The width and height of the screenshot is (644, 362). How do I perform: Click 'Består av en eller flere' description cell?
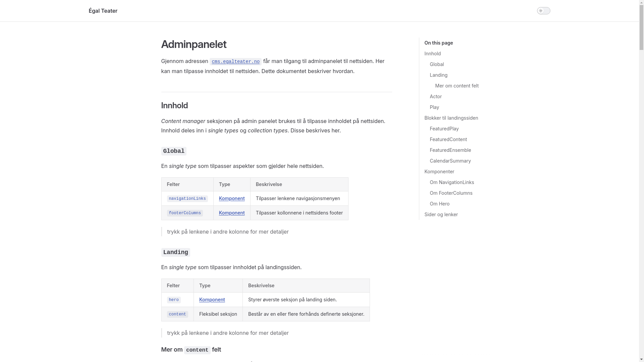click(x=306, y=314)
